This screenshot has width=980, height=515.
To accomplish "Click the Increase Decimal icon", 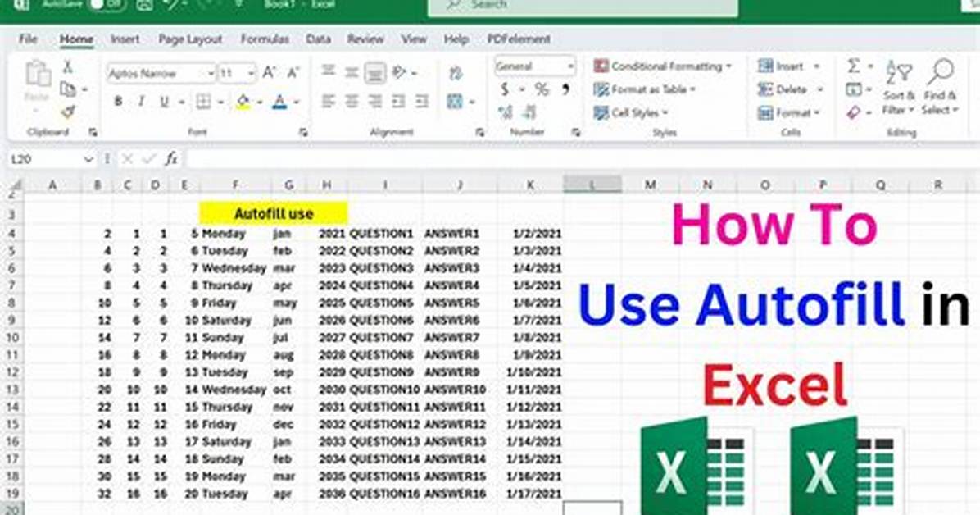I will pyautogui.click(x=505, y=112).
